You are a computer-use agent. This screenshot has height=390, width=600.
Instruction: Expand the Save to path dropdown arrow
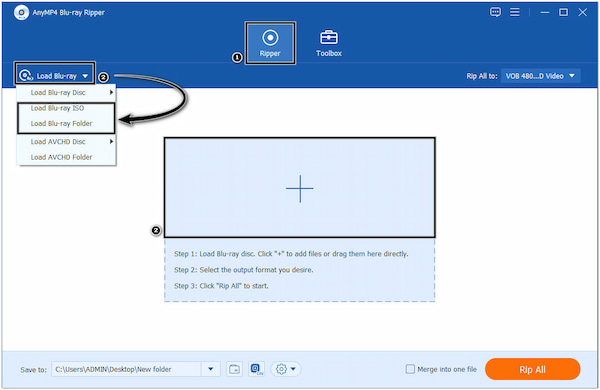[210, 369]
